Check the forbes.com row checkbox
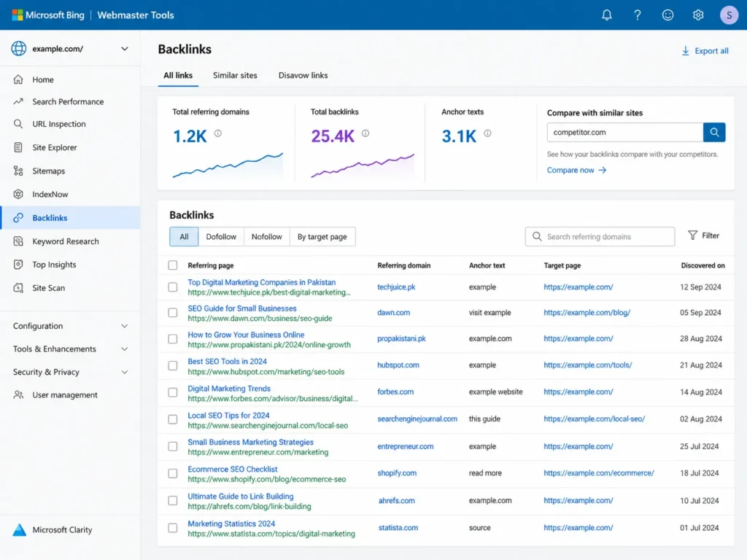The height and width of the screenshot is (560, 747). (172, 392)
